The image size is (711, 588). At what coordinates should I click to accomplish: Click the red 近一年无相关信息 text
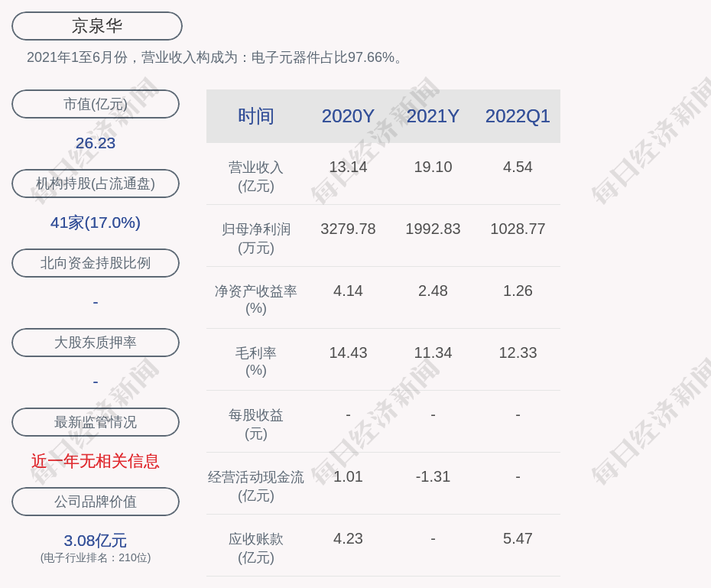96,461
